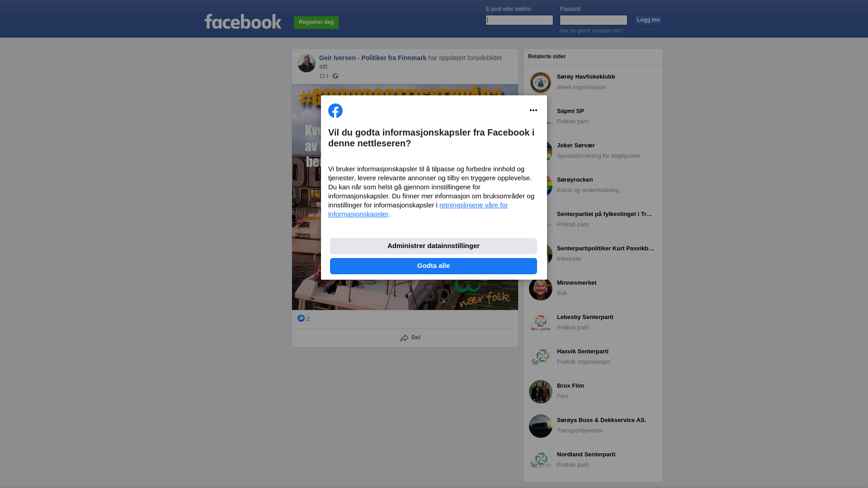Image resolution: width=868 pixels, height=488 pixels.
Task: Open Brox Film page avatar
Action: 541,392
